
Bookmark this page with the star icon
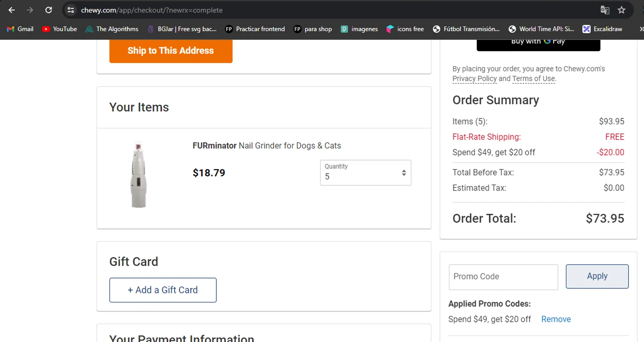coord(621,10)
